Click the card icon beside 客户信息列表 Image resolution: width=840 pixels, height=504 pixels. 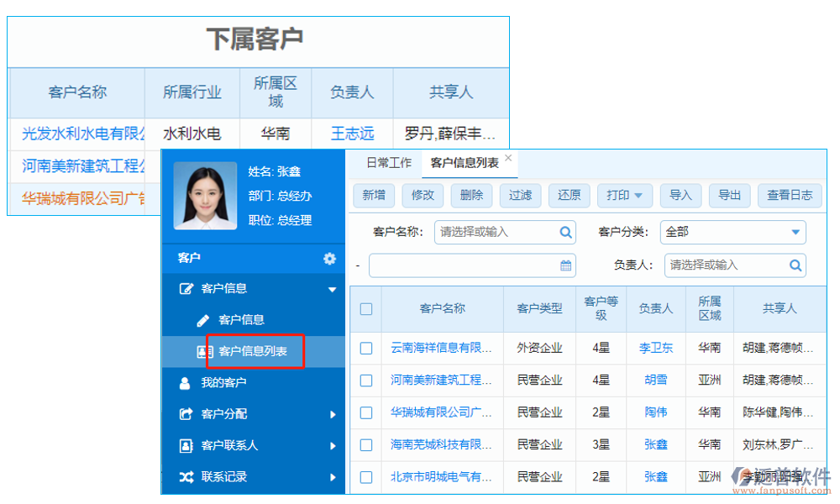pos(203,350)
